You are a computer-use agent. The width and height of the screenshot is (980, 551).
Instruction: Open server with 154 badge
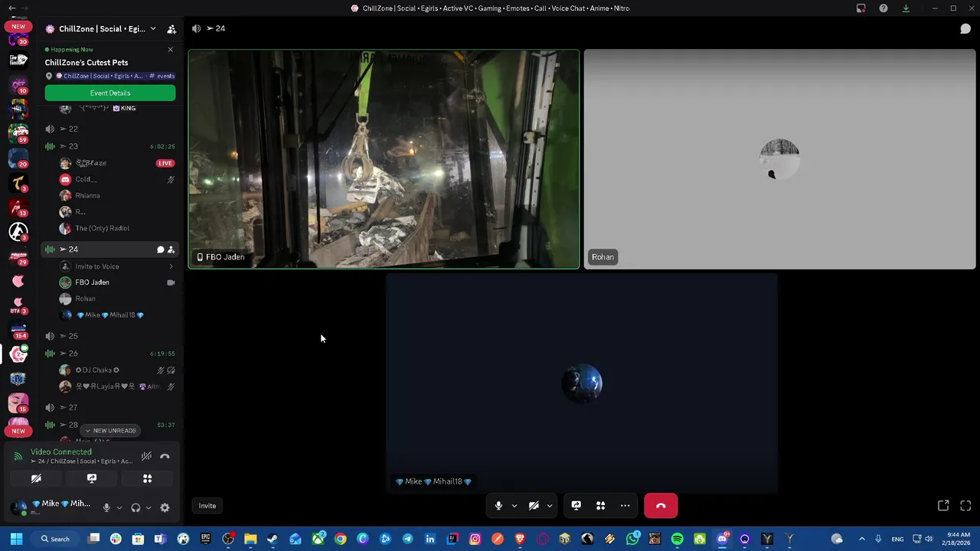click(18, 329)
